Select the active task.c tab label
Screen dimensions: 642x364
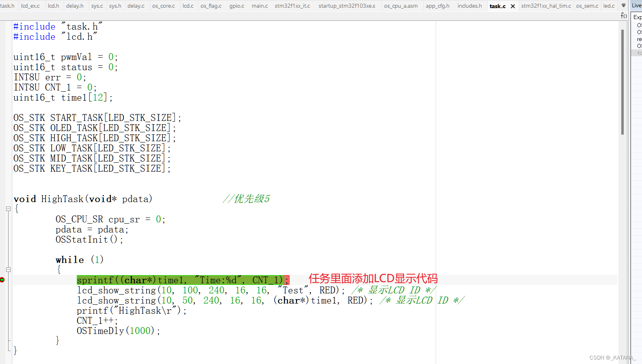click(497, 6)
